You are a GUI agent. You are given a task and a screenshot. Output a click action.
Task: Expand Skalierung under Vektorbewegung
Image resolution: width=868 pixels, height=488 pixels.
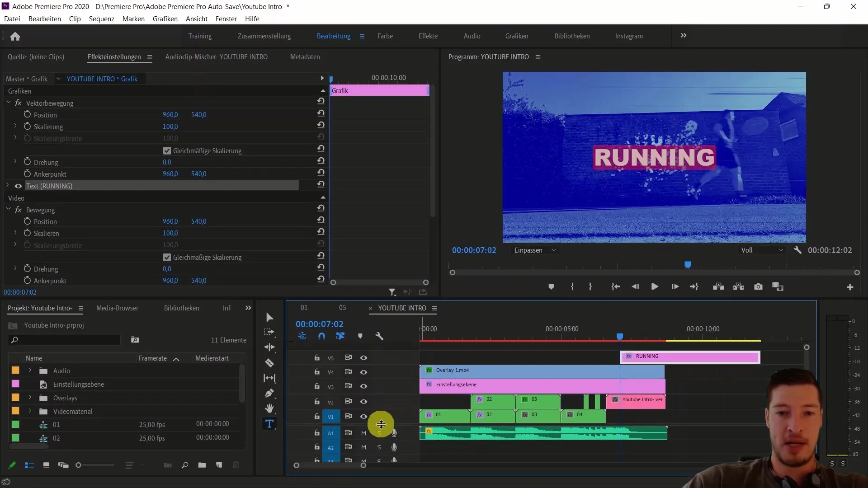15,126
